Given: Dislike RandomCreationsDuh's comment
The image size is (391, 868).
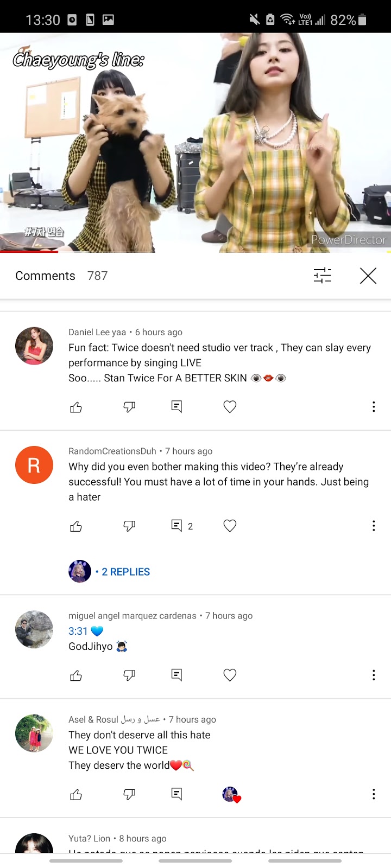Looking at the screenshot, I should coord(129,526).
